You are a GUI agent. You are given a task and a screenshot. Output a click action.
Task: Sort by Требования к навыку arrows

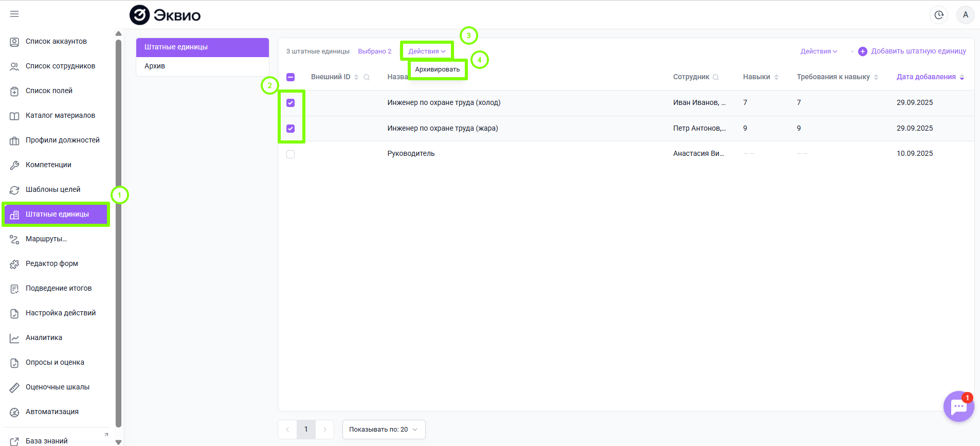point(876,77)
